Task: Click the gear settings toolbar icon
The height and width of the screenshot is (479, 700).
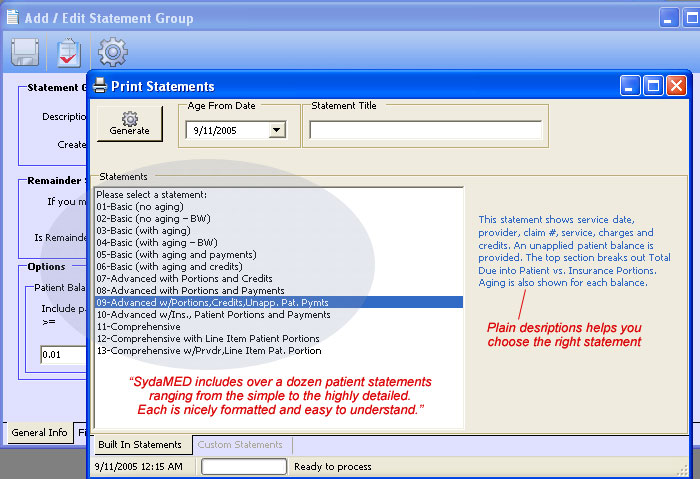Action: (112, 51)
